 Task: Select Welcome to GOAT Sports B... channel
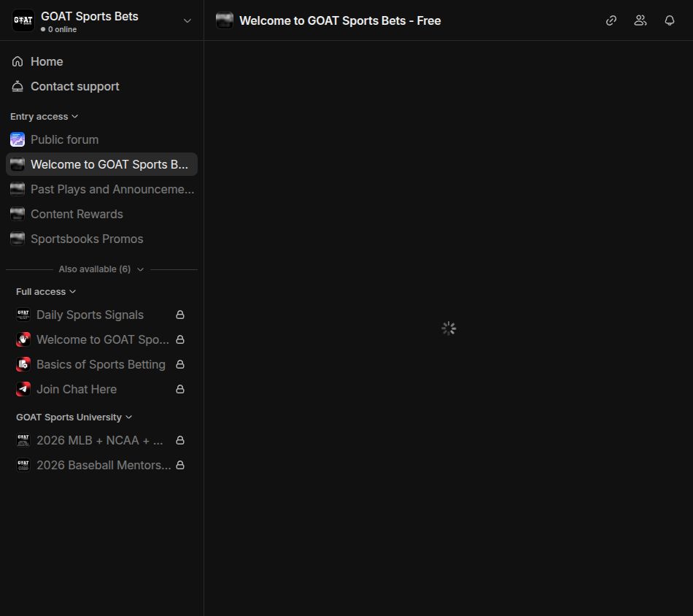point(101,164)
